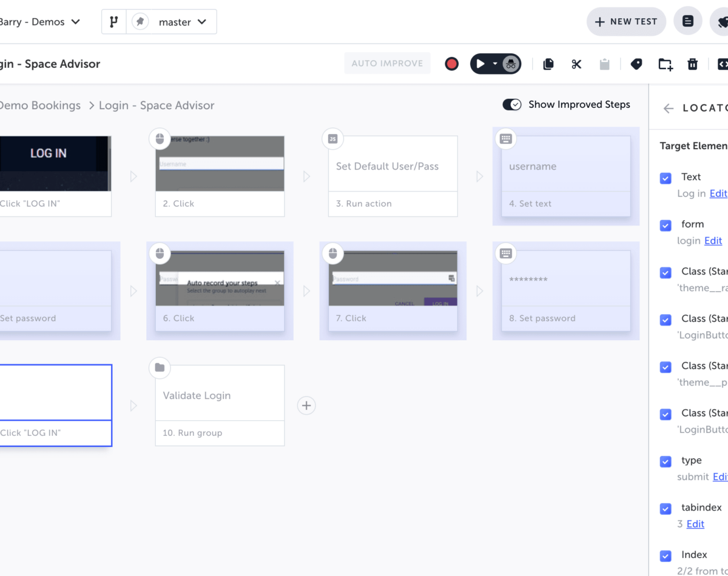The height and width of the screenshot is (576, 728).
Task: Click the back arrow in the Locators panel
Action: coord(667,108)
